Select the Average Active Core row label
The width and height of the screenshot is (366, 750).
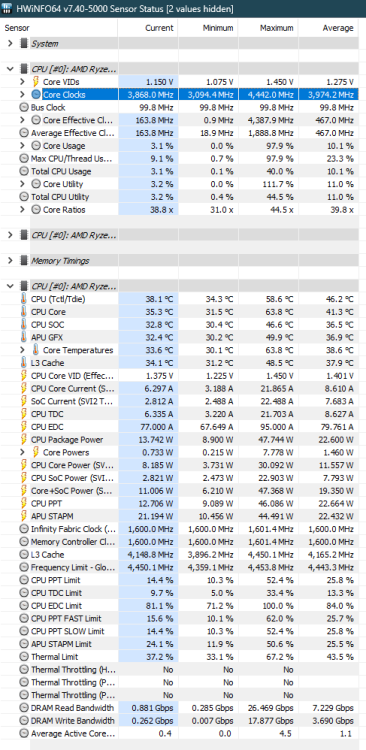[x=73, y=733]
